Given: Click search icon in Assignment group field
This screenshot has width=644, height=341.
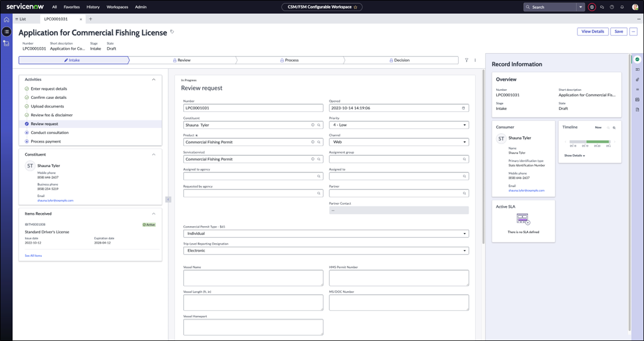Looking at the screenshot, I should click(464, 159).
